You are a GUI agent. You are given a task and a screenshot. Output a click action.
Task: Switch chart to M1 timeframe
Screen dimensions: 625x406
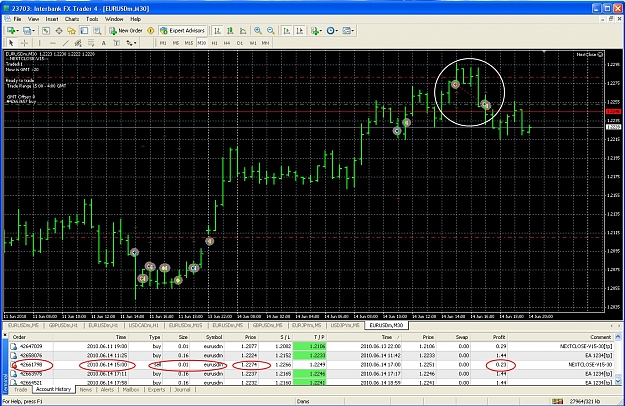click(x=163, y=43)
